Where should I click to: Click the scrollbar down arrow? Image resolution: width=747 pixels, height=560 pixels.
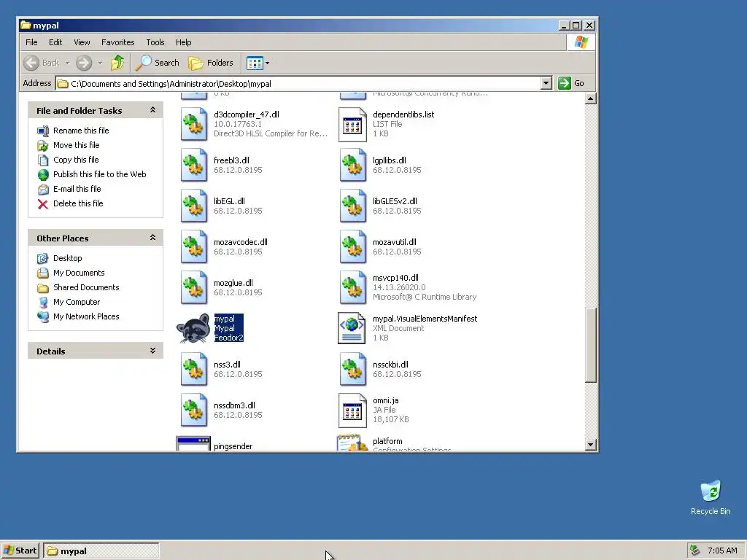coord(590,445)
